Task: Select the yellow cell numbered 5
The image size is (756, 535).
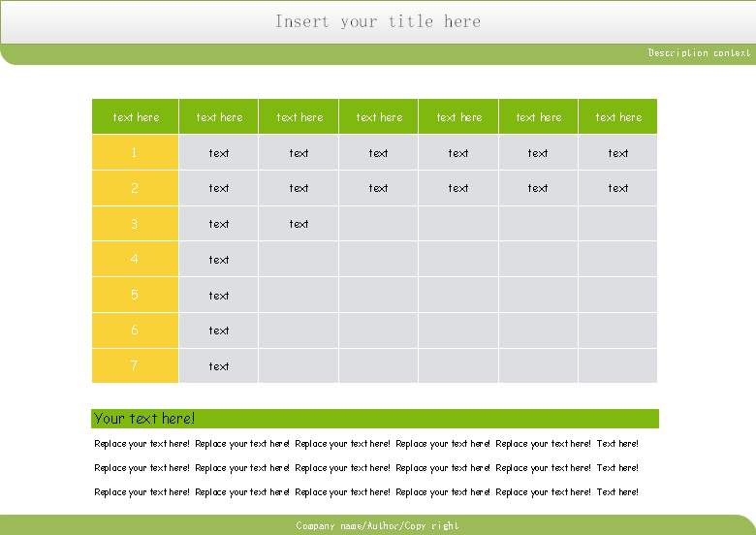Action: pos(135,295)
